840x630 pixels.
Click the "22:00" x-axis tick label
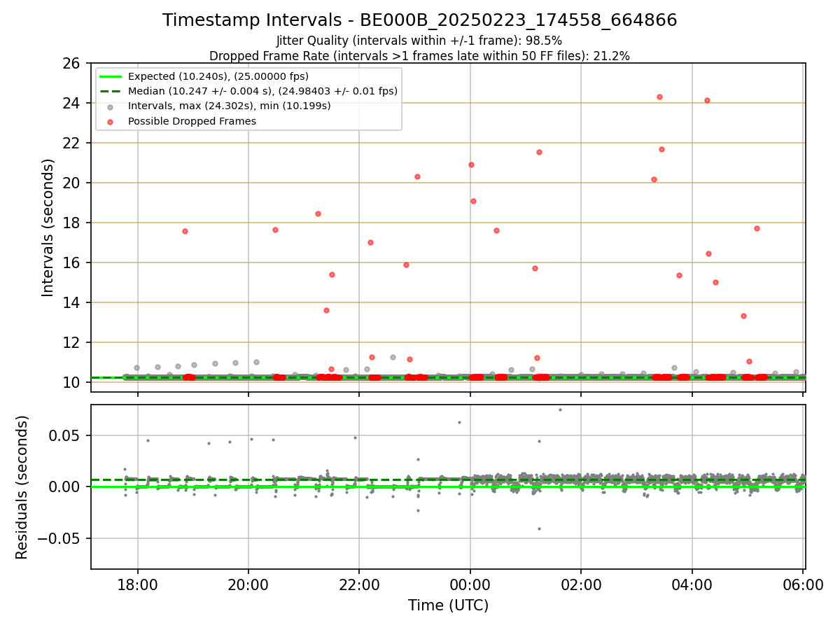tap(359, 585)
